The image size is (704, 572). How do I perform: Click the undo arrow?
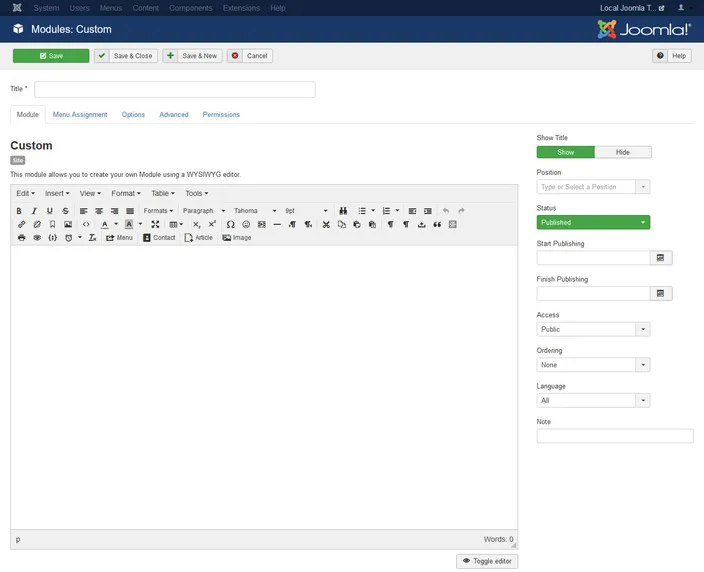tap(446, 211)
